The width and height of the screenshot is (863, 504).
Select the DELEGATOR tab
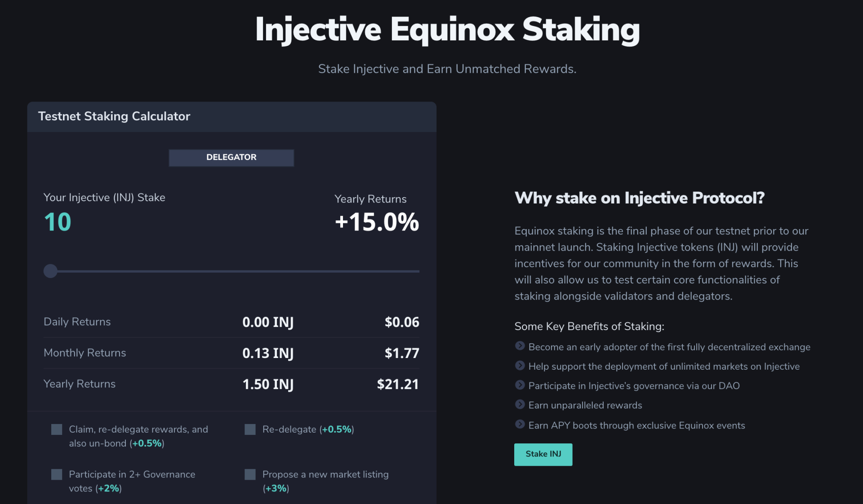231,157
